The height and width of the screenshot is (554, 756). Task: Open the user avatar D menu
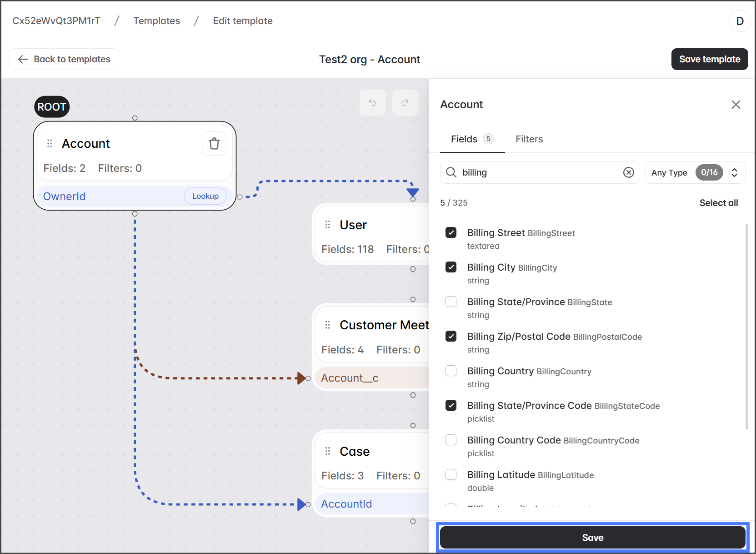tap(740, 21)
